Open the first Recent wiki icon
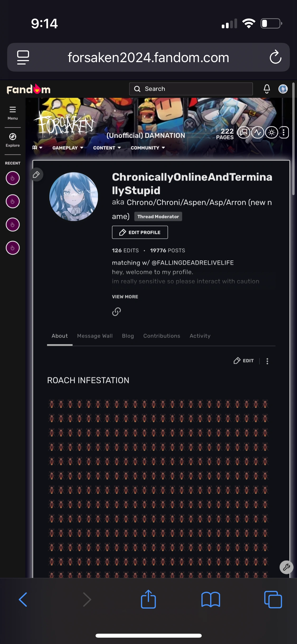Screen dimensions: 297x644 point(13,178)
